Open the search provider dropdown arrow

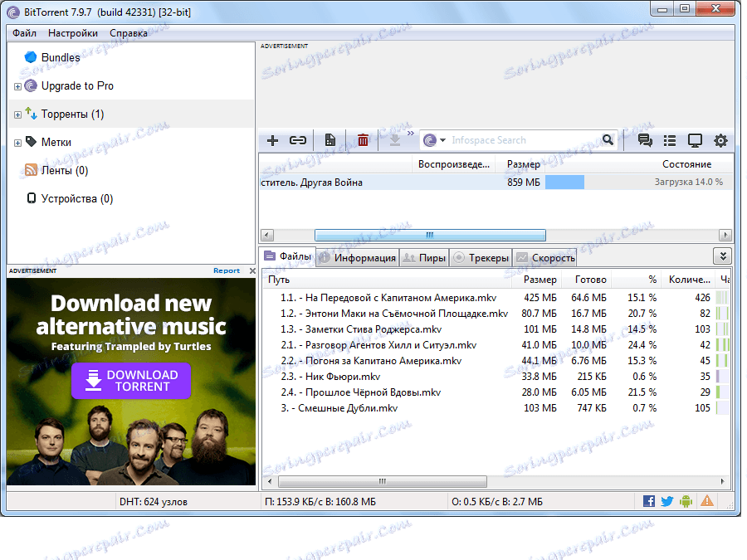pyautogui.click(x=442, y=140)
